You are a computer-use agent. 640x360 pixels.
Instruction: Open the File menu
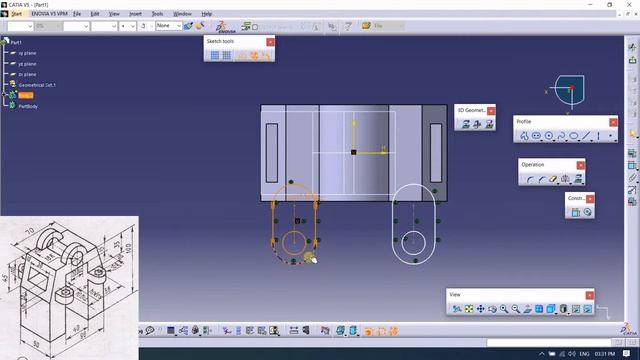pyautogui.click(x=77, y=14)
